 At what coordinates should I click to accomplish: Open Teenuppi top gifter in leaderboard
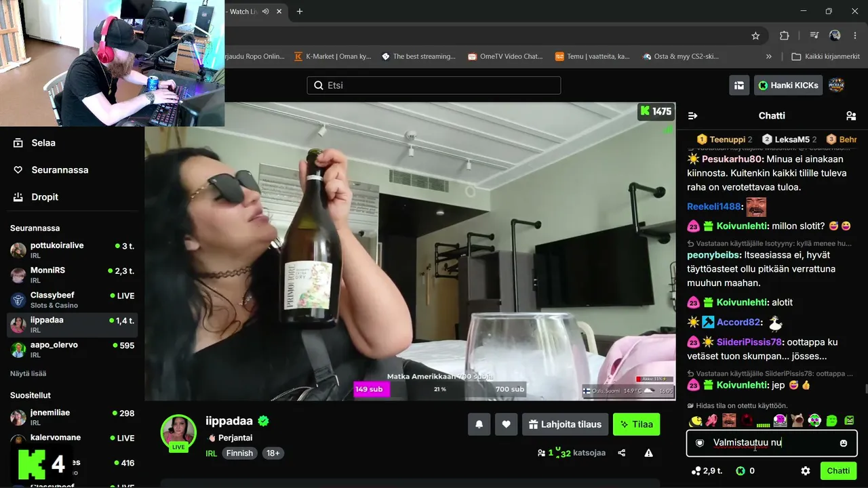[x=724, y=140]
